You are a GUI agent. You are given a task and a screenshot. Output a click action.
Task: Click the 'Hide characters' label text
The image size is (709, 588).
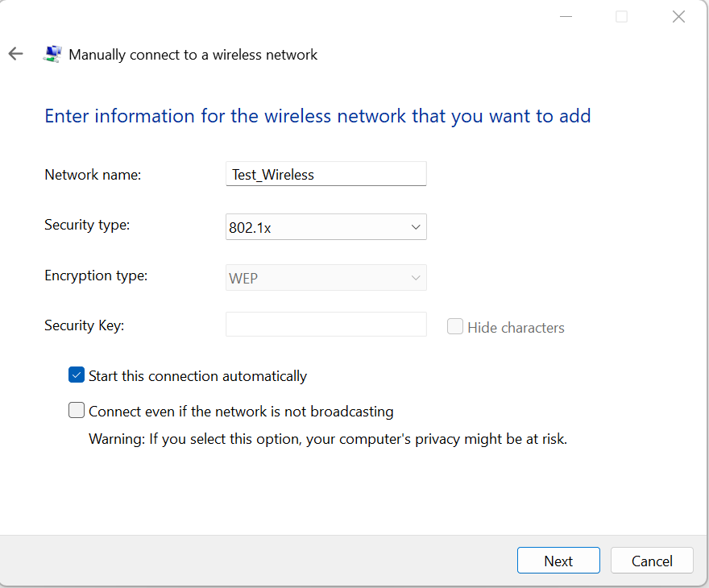tap(516, 328)
